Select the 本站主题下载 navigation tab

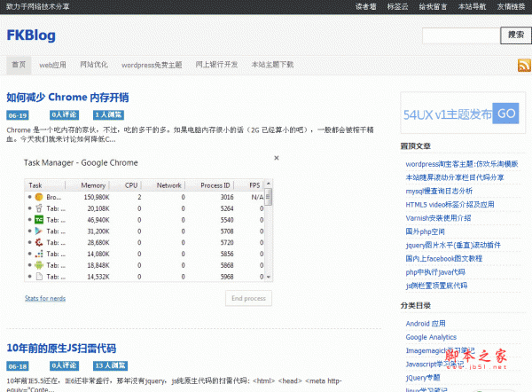click(x=272, y=65)
